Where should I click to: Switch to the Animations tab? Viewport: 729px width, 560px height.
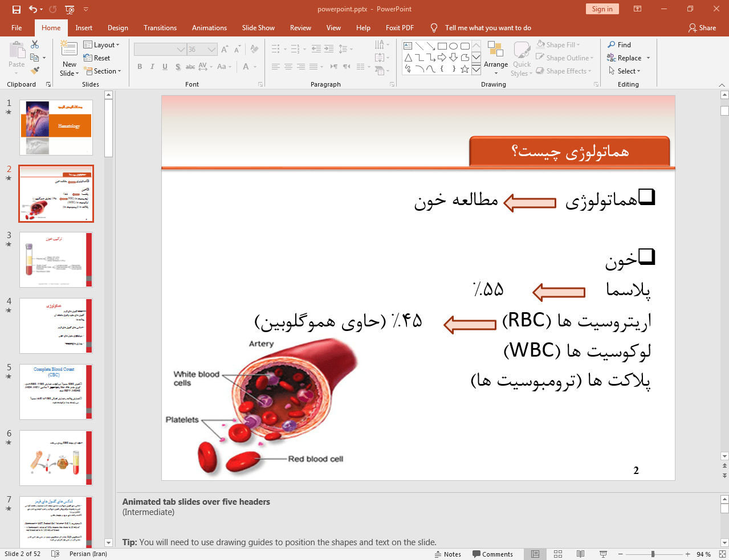(x=209, y=28)
